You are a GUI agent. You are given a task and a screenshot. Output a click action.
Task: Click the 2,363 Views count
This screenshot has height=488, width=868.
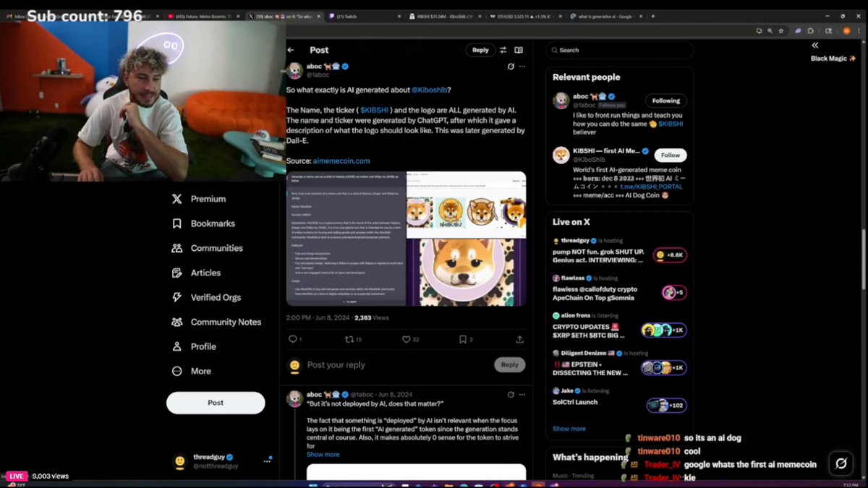coord(372,317)
